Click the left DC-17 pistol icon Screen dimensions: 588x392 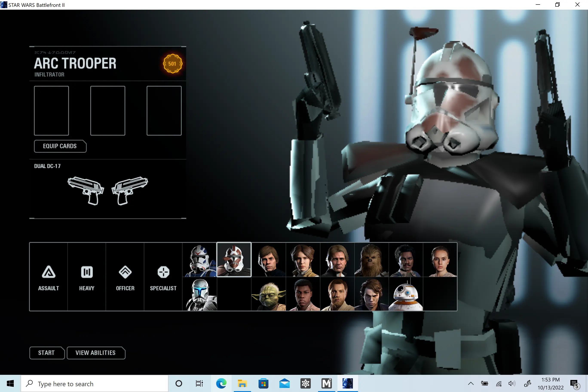86,191
